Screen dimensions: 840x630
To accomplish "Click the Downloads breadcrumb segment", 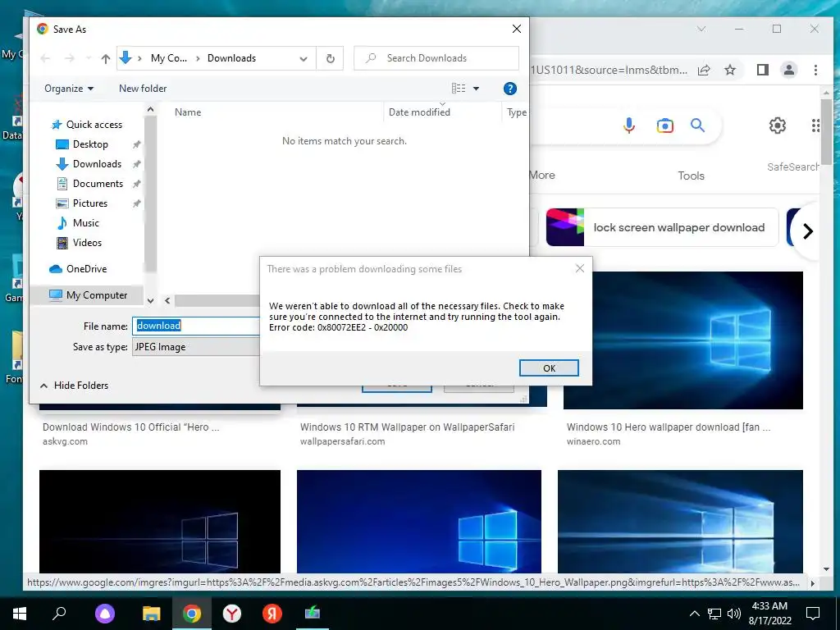I will pos(231,58).
